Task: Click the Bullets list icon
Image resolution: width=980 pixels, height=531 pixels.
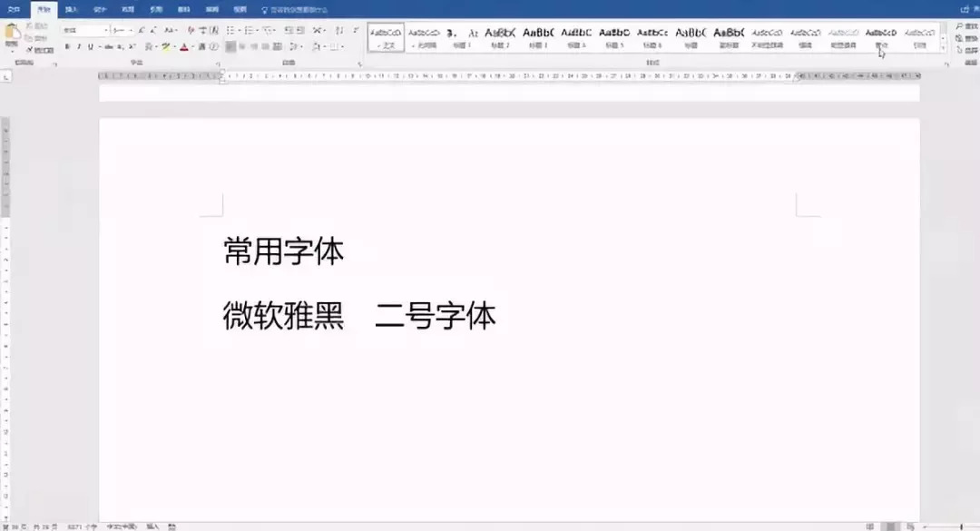Action: click(230, 29)
